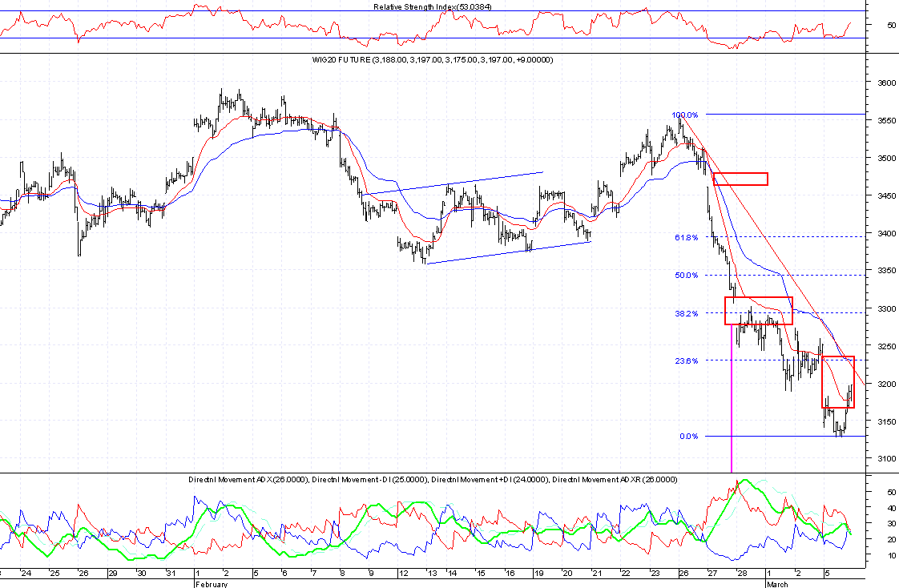899x588 pixels.
Task: Select the 23.6% Fibonacci retracement label
Action: click(686, 360)
